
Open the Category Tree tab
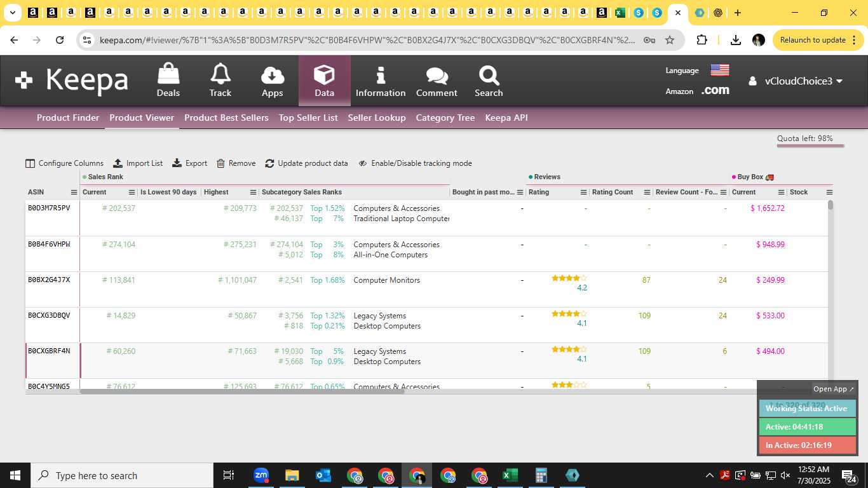coord(445,118)
